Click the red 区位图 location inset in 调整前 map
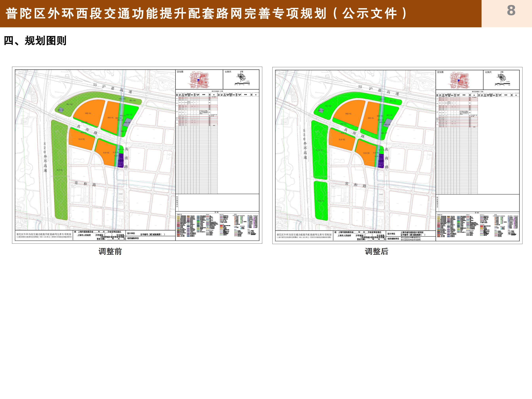The image size is (532, 399). pyautogui.click(x=199, y=80)
